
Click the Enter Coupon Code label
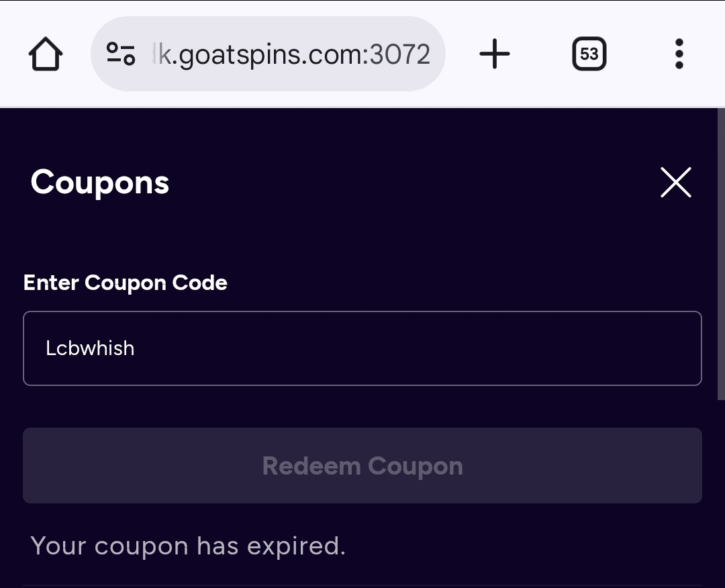[x=126, y=283]
